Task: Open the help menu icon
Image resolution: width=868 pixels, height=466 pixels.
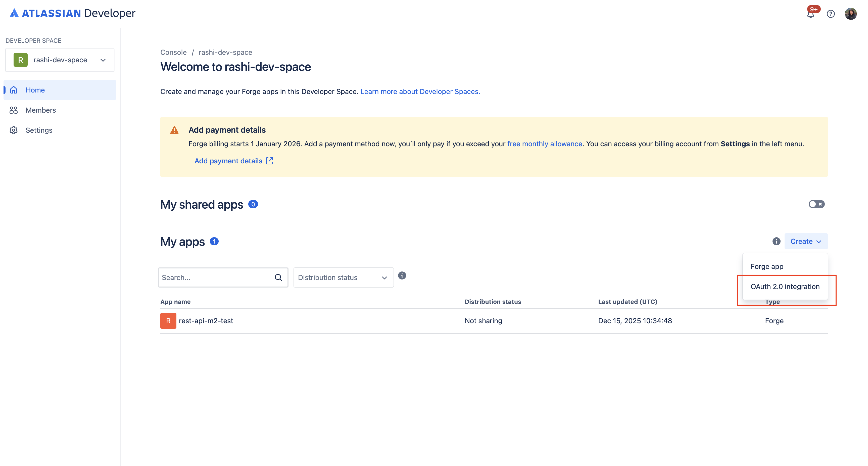Action: point(831,14)
